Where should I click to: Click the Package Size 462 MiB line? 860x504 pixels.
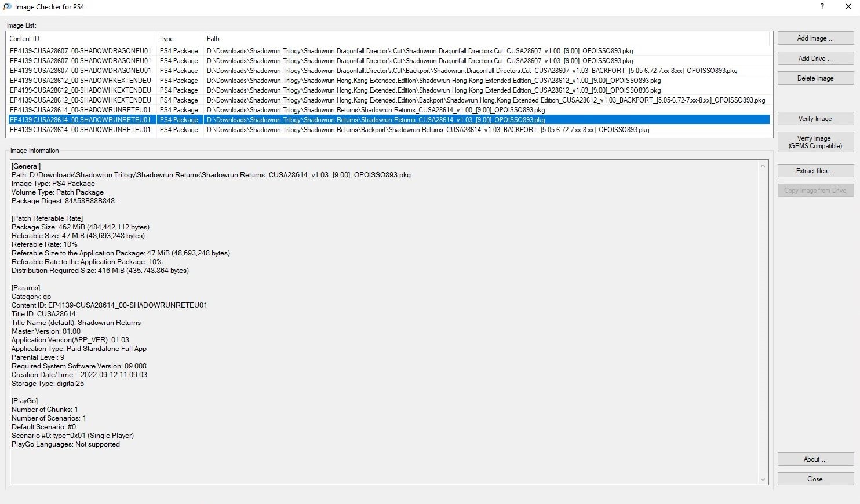[81, 227]
